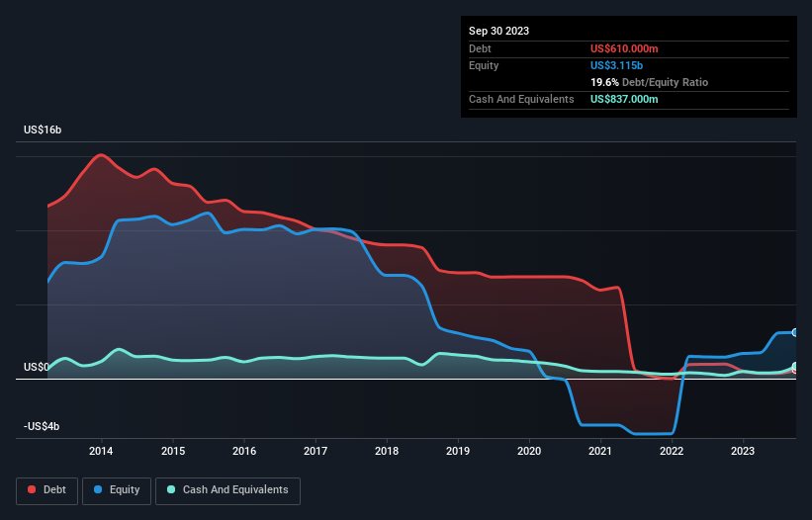Click Cash And Equivalents label in tooltip
This screenshot has height=520, width=812.
pyautogui.click(x=521, y=99)
